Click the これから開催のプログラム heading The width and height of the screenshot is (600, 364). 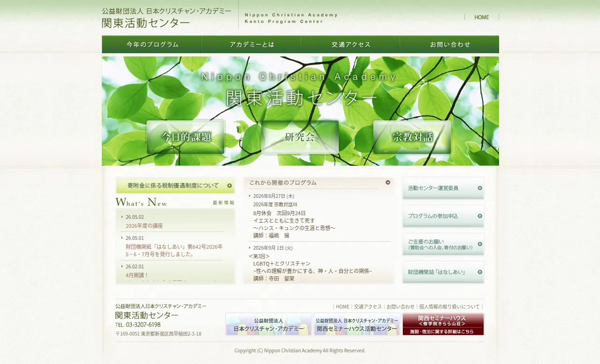pos(283,182)
